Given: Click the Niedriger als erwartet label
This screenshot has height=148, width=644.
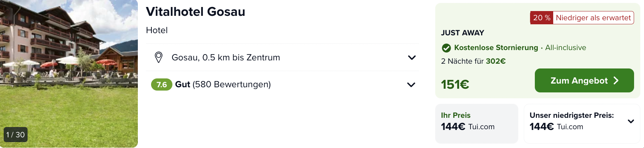Looking at the screenshot, I should coord(593,18).
